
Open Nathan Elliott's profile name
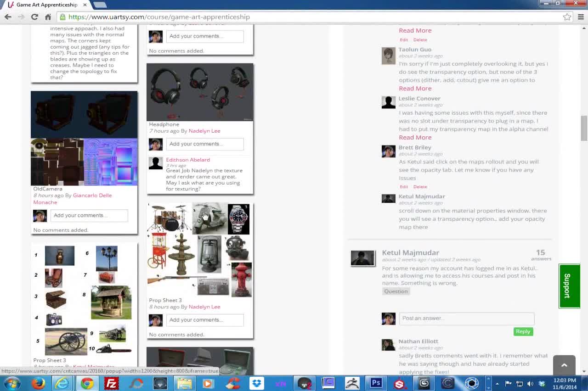click(418, 341)
